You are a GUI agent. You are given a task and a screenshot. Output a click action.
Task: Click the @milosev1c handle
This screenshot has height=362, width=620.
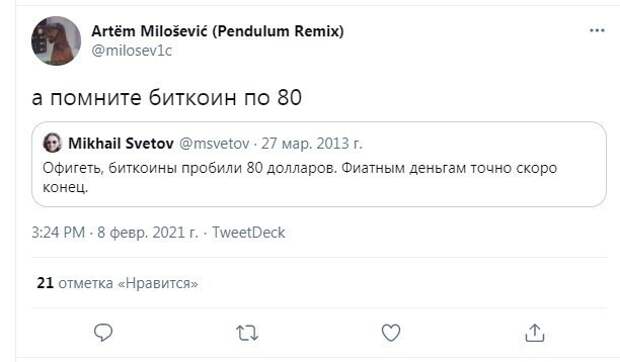pyautogui.click(x=132, y=51)
